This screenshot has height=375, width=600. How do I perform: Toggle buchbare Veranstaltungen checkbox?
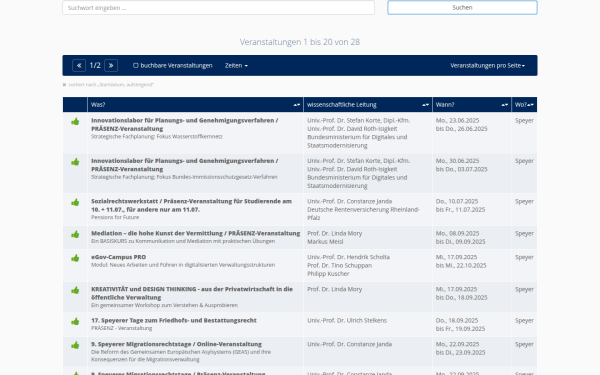click(x=135, y=65)
